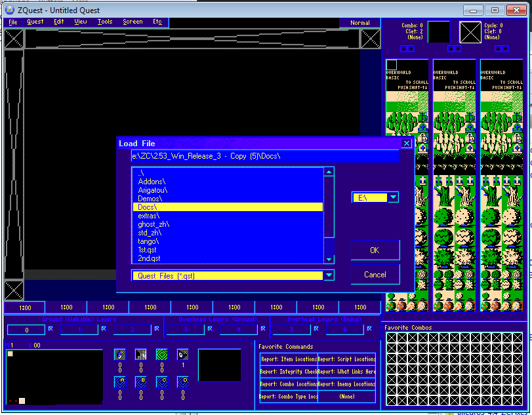The image size is (532, 415).
Task: Click OK in the Load File dialog
Action: pyautogui.click(x=375, y=250)
